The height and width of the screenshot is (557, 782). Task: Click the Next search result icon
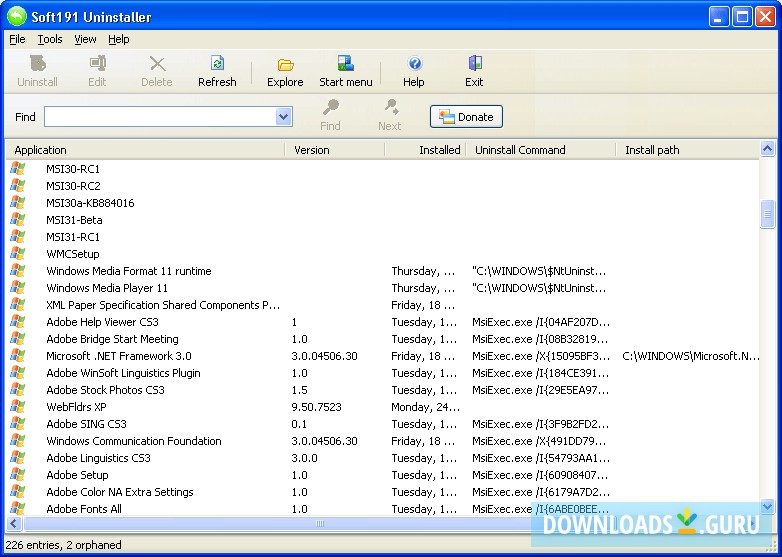pos(391,107)
